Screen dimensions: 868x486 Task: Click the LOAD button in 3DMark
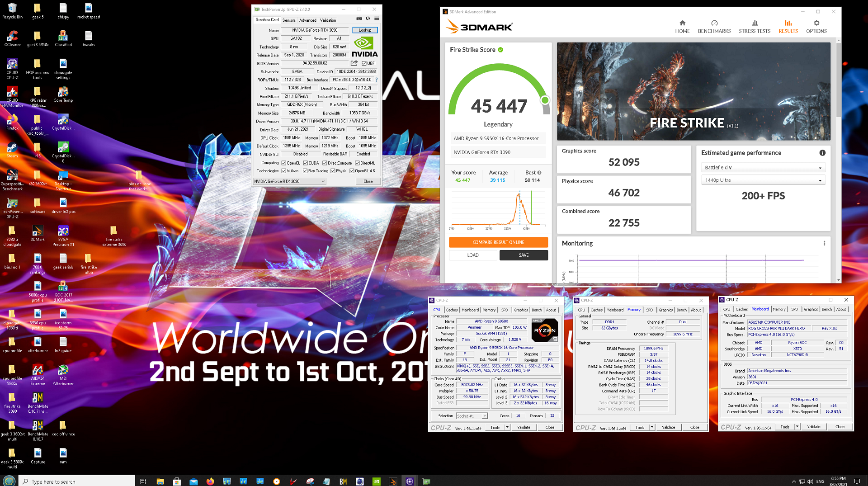473,255
